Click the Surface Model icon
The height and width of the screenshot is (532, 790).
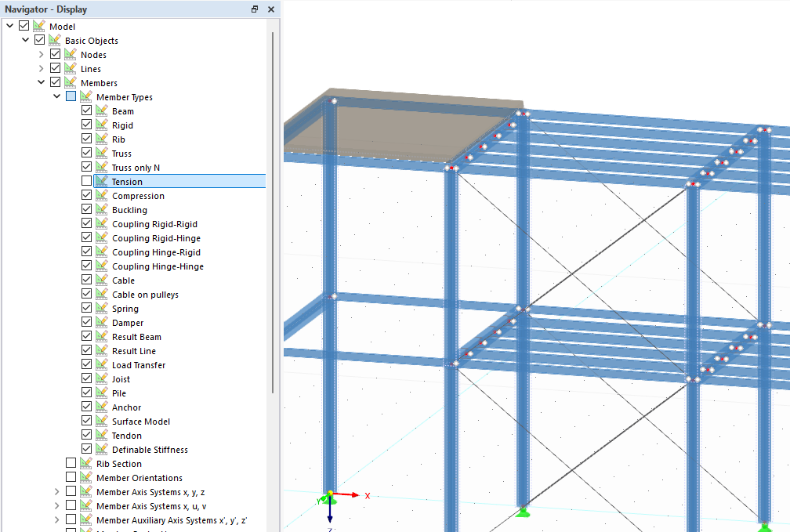(101, 422)
